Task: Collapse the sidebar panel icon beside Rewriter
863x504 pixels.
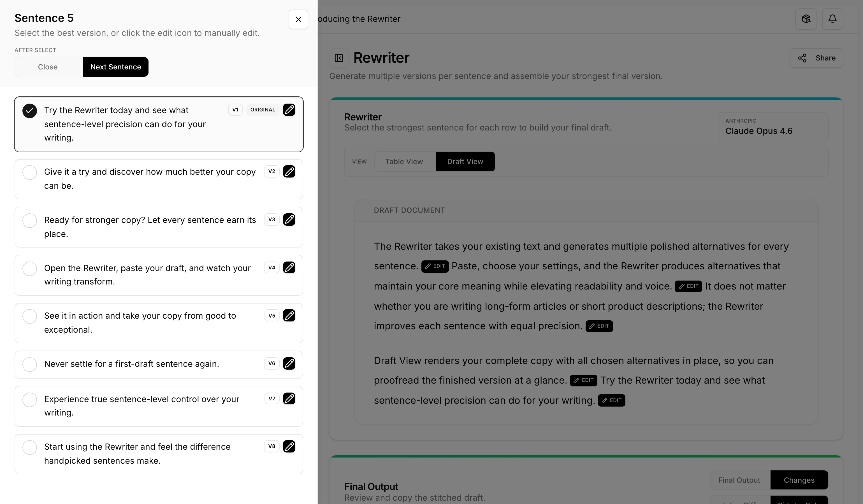Action: point(339,58)
